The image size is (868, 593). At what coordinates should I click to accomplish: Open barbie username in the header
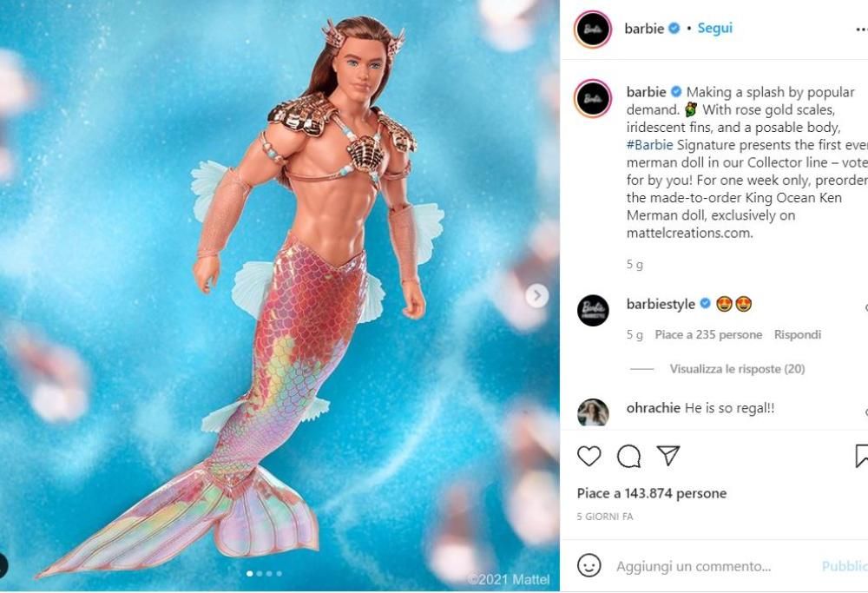point(644,29)
